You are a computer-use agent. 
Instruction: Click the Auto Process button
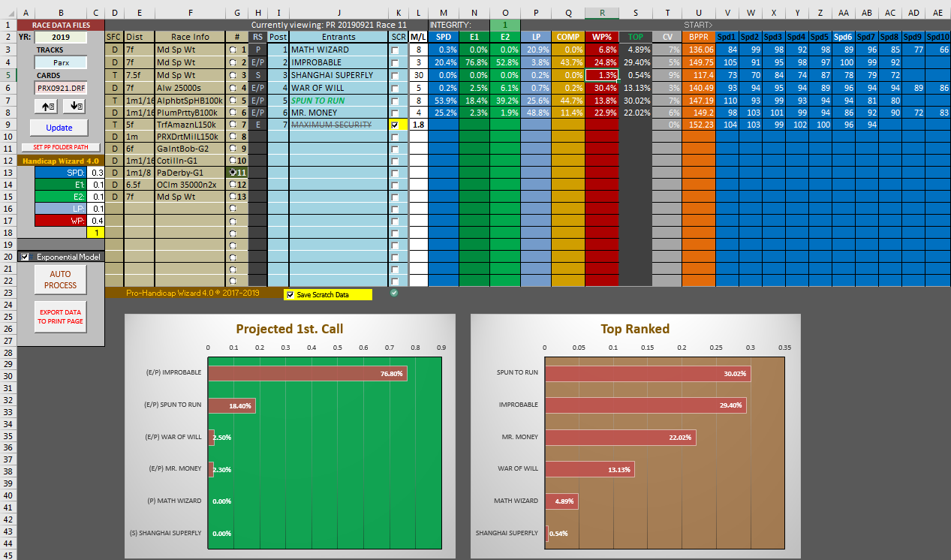tap(60, 280)
